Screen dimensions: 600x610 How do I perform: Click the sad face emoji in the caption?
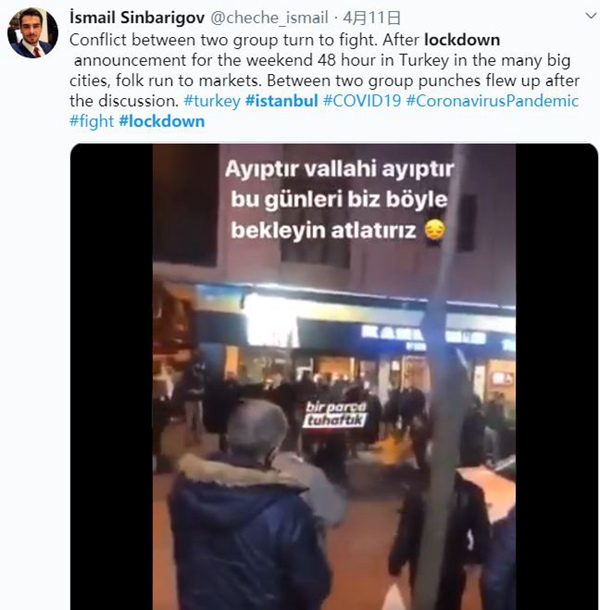click(435, 230)
